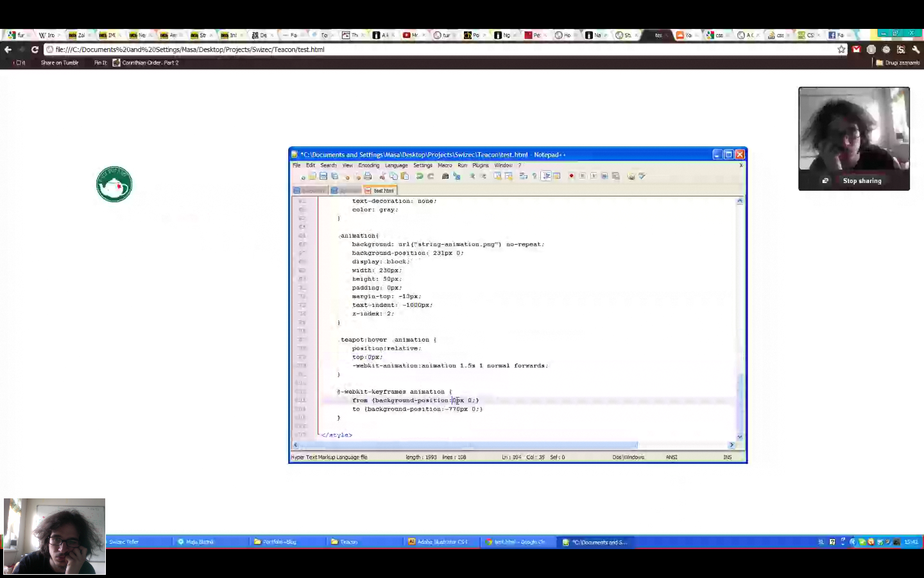Click the Zoom Out icon in Notepad++ toolbar
Viewport: 924px width, 578px height.
[x=484, y=176]
